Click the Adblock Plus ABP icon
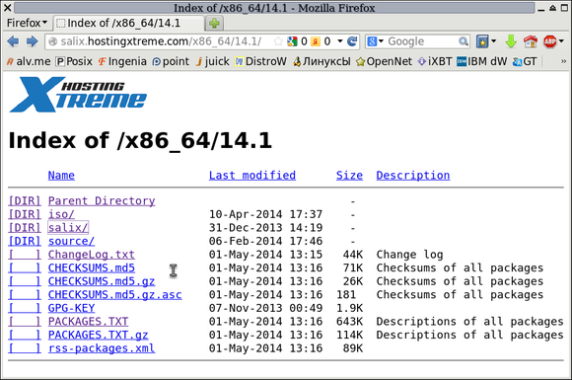Viewport: 572px width, 380px height. [x=550, y=42]
